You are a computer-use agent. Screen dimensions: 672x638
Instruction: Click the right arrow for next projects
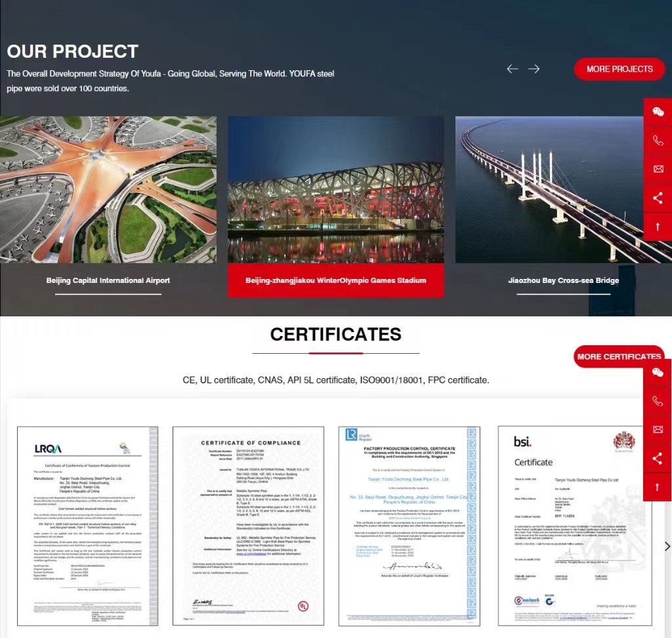tap(534, 69)
